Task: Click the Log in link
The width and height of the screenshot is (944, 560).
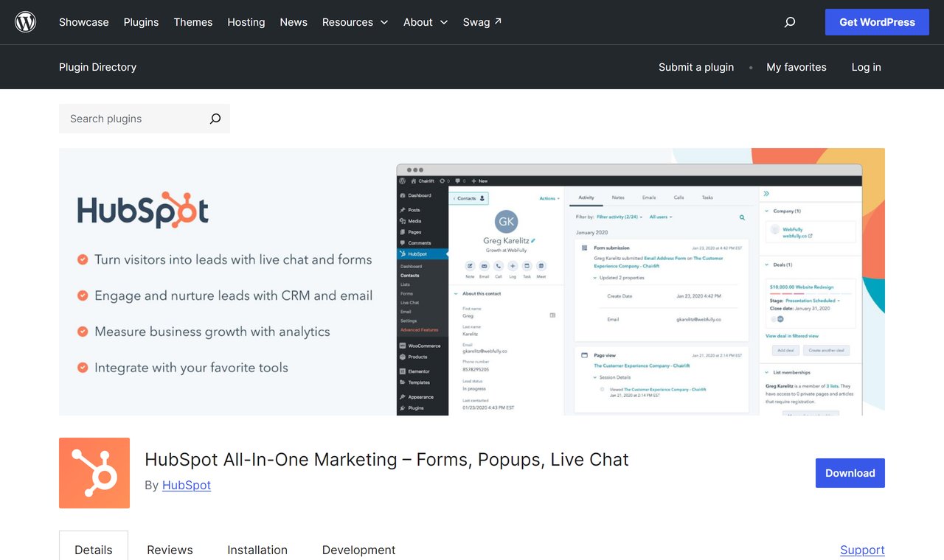Action: (x=867, y=67)
